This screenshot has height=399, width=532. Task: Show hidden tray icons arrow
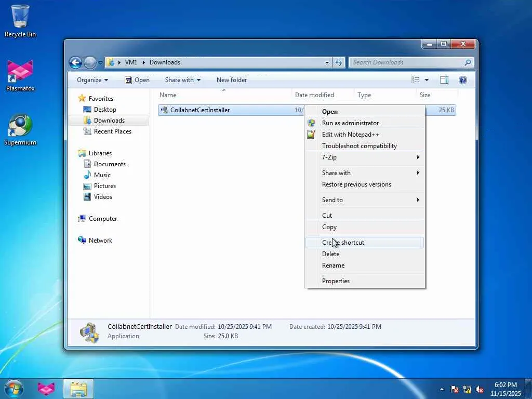[442, 389]
